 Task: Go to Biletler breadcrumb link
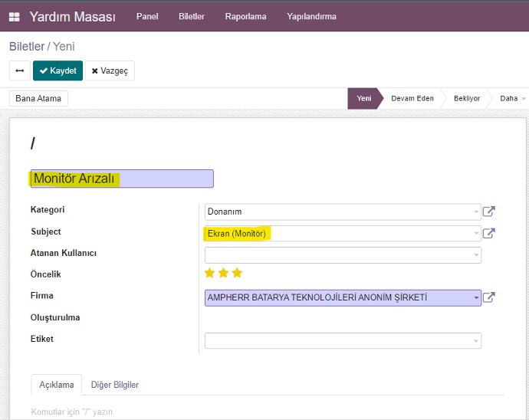[27, 47]
